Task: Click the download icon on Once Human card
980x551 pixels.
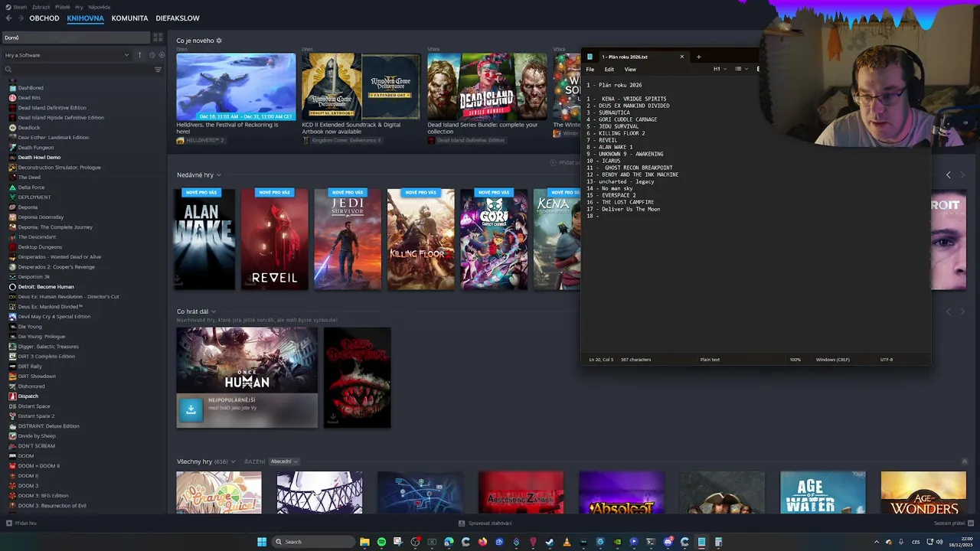Action: tap(191, 409)
